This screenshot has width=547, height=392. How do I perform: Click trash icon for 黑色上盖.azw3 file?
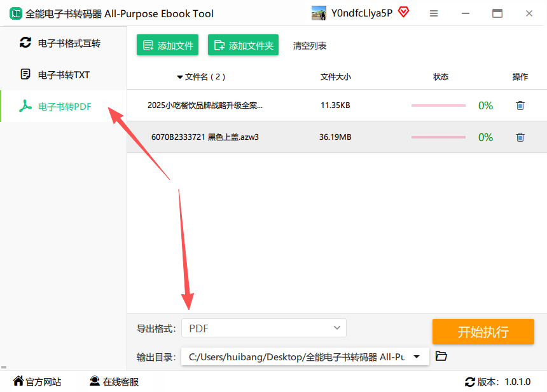coord(520,137)
